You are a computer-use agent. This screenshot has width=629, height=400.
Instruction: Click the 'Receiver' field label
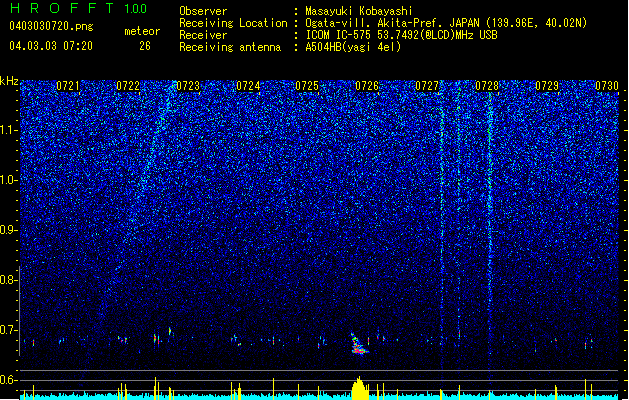pos(203,35)
